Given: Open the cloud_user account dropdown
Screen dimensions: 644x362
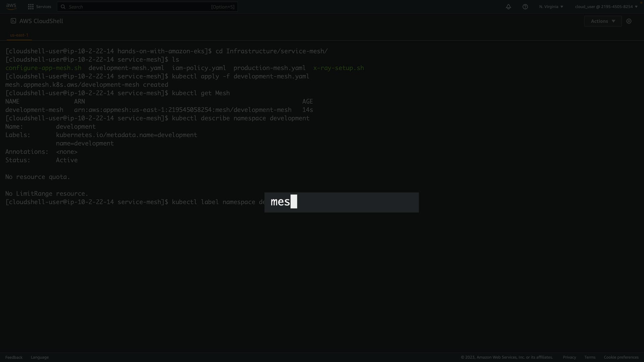Looking at the screenshot, I should click(606, 7).
